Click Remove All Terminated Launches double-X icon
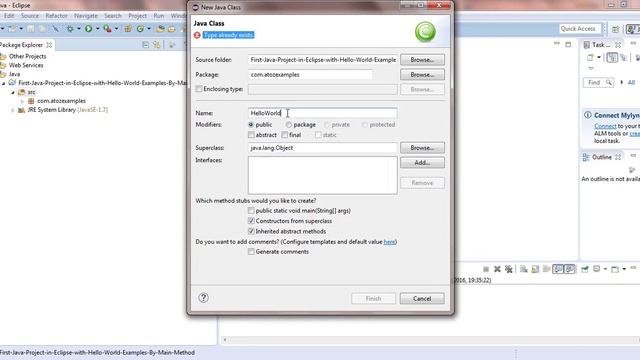Image resolution: width=640 pixels, height=360 pixels. pyautogui.click(x=509, y=269)
